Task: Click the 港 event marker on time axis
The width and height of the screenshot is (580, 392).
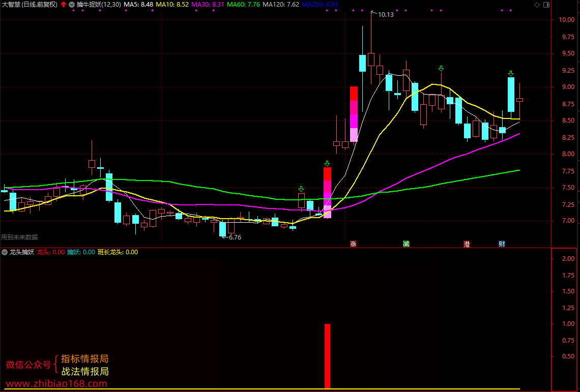Action: tap(467, 244)
